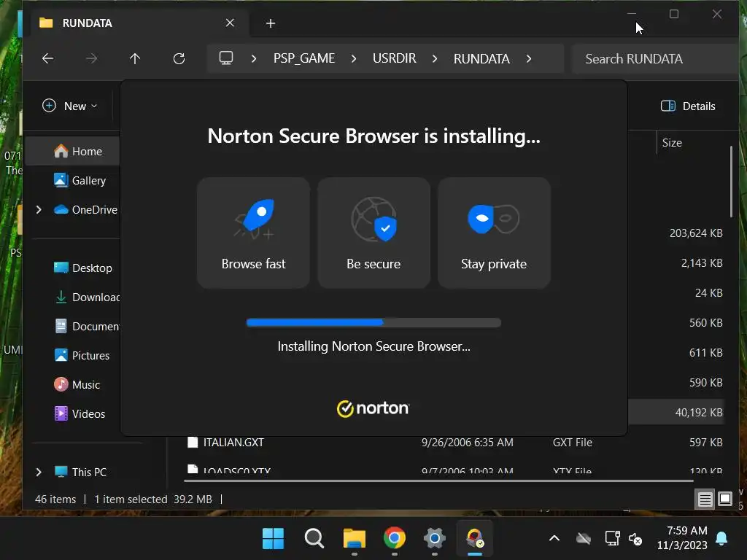Click the selected row's 40,192 KB size

click(698, 413)
